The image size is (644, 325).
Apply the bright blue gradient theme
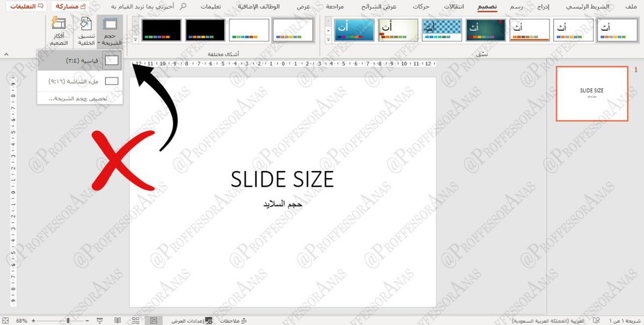(x=354, y=30)
